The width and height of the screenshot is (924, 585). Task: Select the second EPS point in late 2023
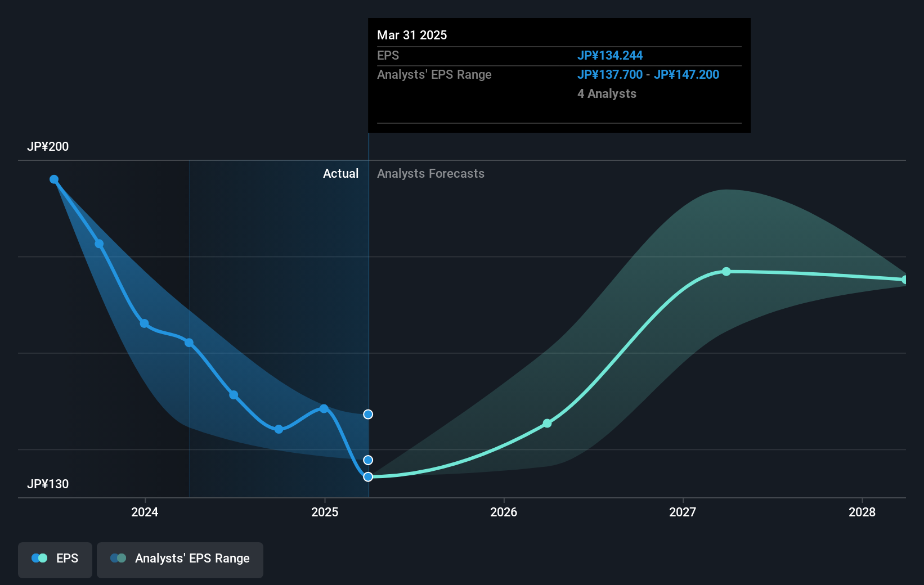[x=99, y=244]
